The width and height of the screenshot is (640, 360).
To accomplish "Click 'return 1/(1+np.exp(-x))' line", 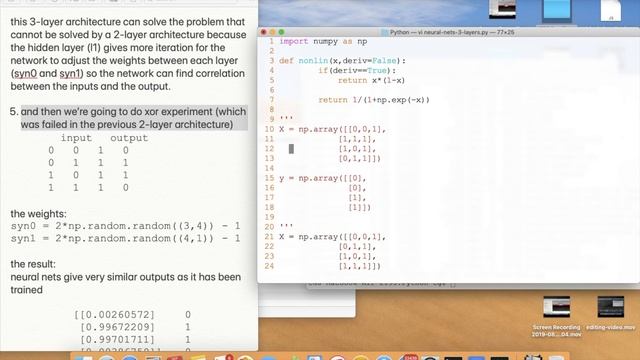I will click(x=374, y=100).
